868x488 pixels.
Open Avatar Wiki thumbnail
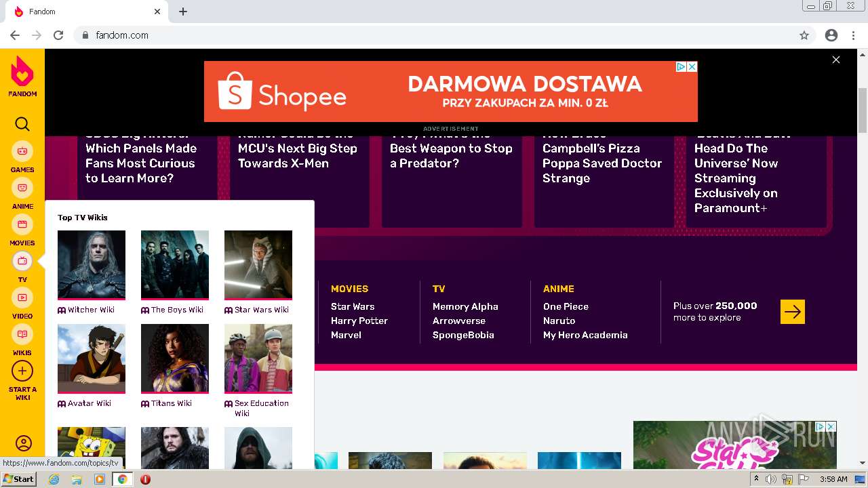pos(92,358)
